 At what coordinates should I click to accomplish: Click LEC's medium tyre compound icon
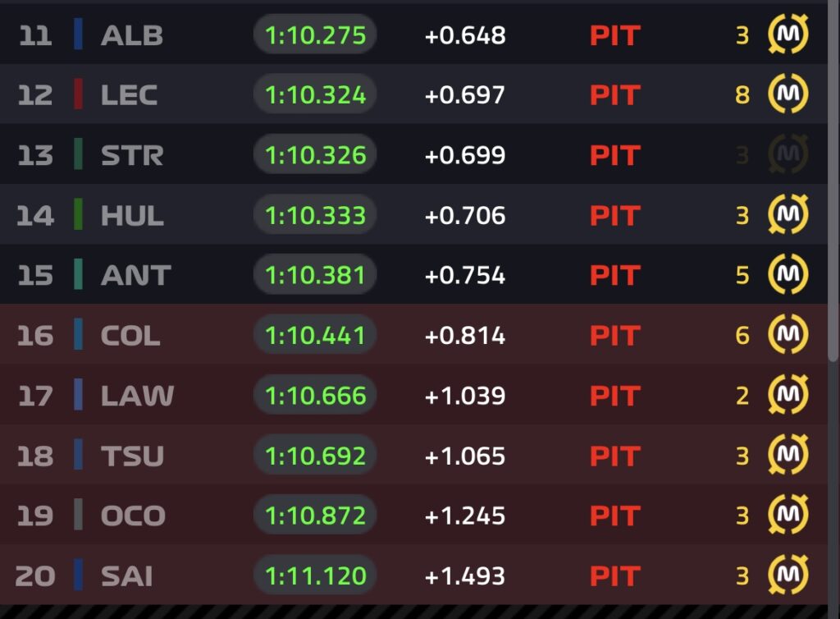(x=788, y=95)
